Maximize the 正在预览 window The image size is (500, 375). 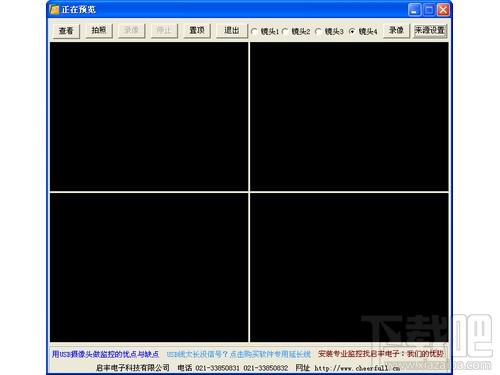pyautogui.click(x=429, y=10)
